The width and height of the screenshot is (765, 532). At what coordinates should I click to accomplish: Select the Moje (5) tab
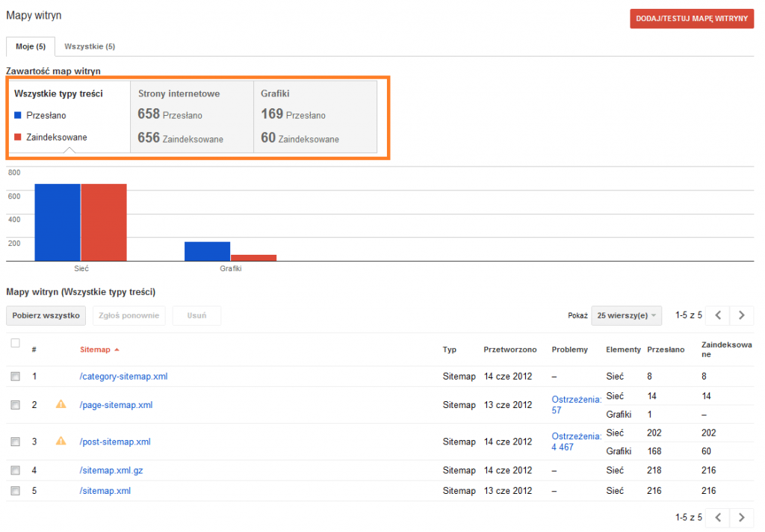[31, 46]
